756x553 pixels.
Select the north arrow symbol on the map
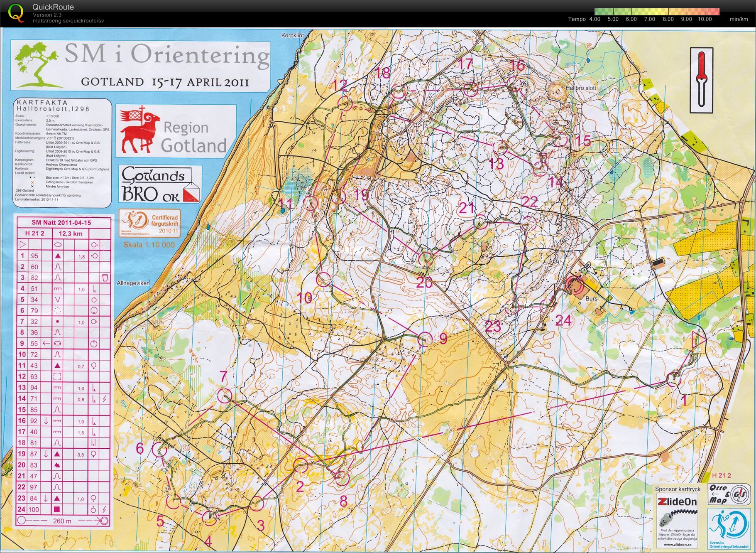(702, 80)
